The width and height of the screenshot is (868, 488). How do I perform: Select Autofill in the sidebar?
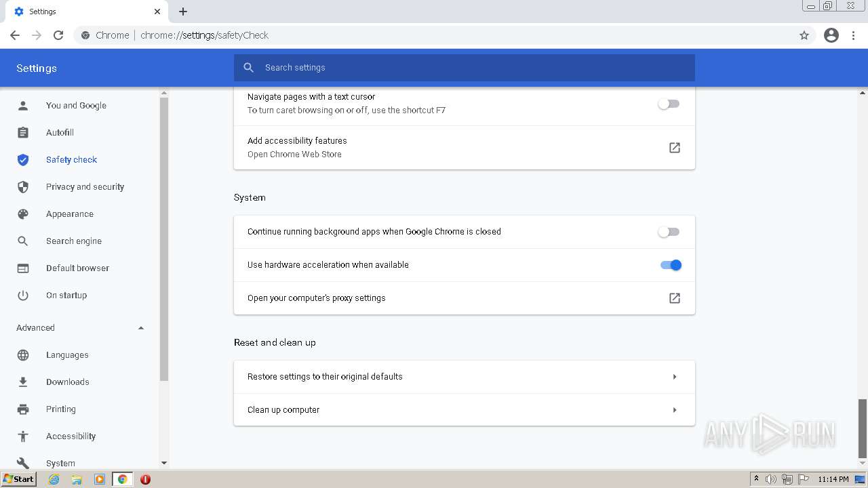(x=60, y=133)
